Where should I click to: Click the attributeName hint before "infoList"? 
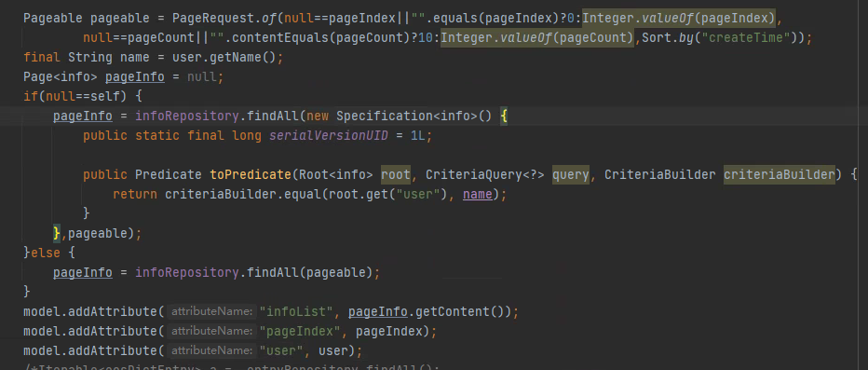coord(212,312)
